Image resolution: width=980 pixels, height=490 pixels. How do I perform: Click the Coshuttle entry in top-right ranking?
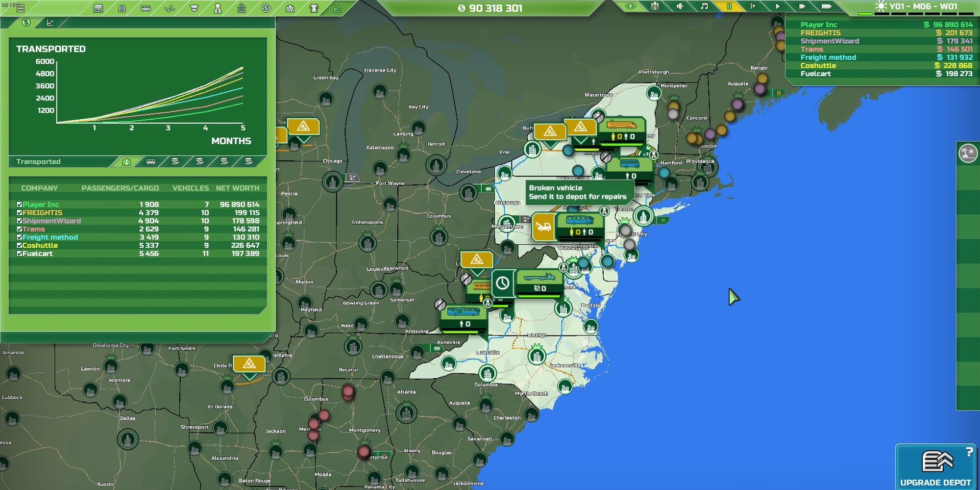(886, 65)
